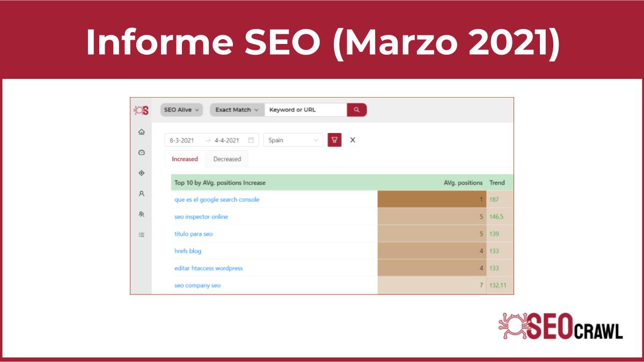644x362 pixels.
Task: Click the Keyword or URL search field
Action: coord(306,110)
